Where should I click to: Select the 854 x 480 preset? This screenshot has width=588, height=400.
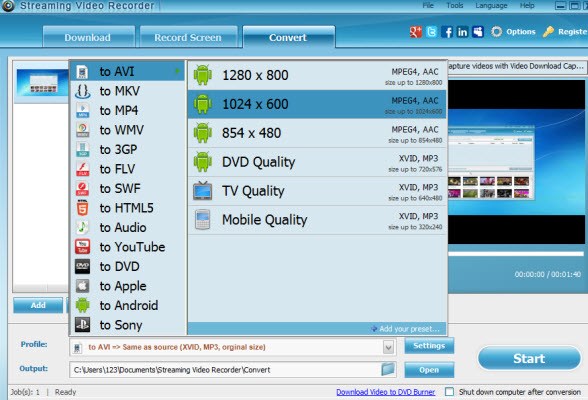[x=317, y=133]
